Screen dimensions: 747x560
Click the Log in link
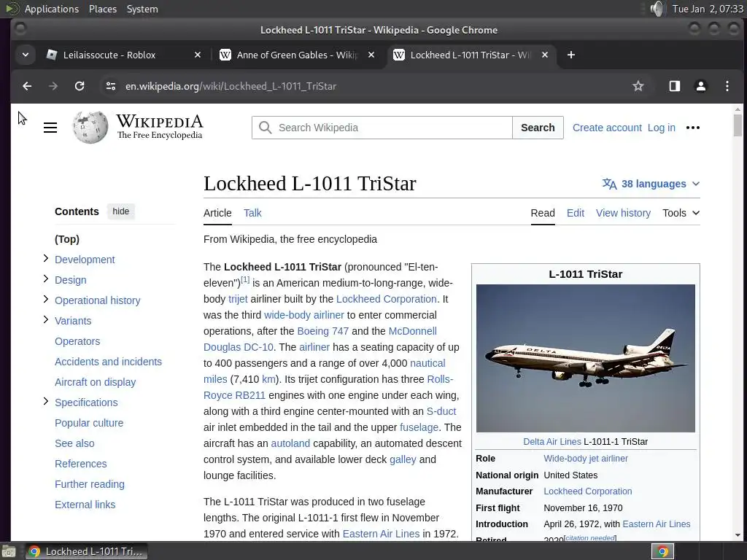point(661,128)
